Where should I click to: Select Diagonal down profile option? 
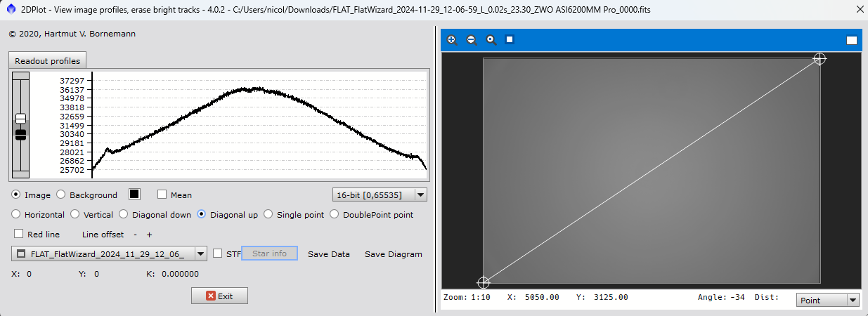click(124, 214)
